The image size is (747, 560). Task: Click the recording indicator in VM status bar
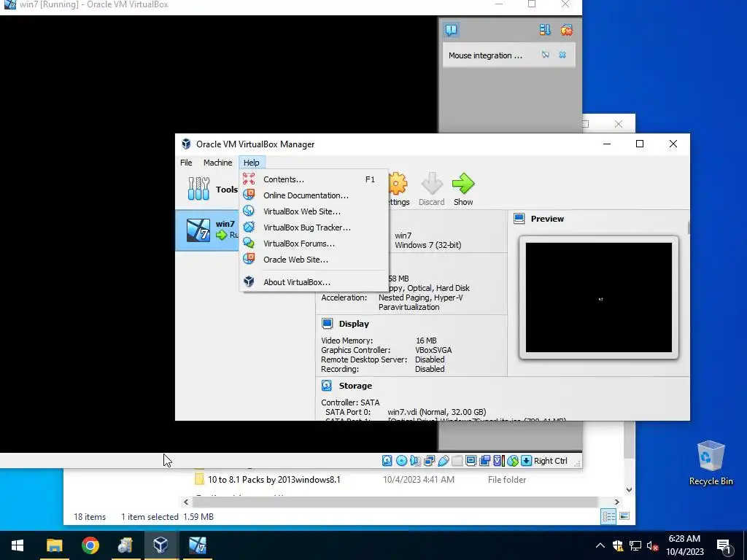coord(485,461)
